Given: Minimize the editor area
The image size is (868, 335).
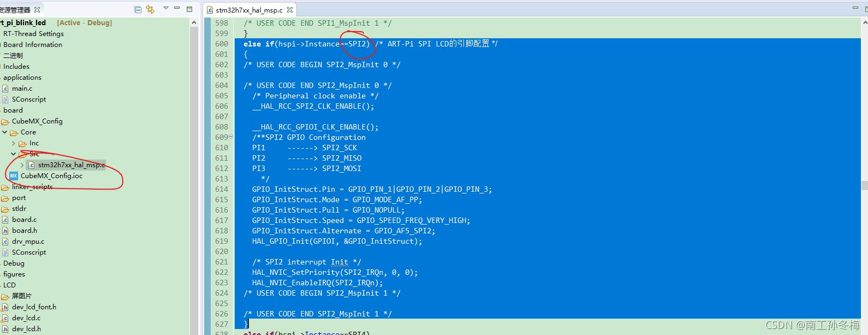Looking at the screenshot, I should click(x=855, y=8).
